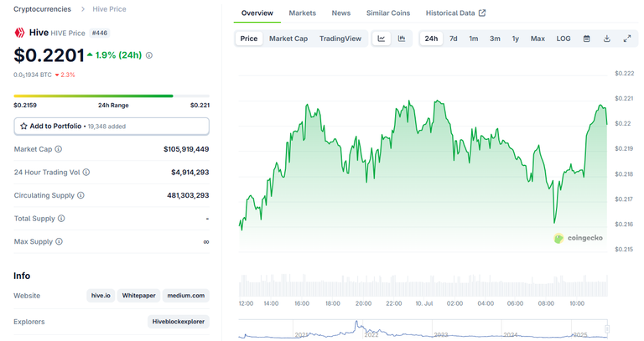Viewport: 644px width, 341px height.
Task: Select the candlestick chart view icon
Action: click(x=402, y=39)
